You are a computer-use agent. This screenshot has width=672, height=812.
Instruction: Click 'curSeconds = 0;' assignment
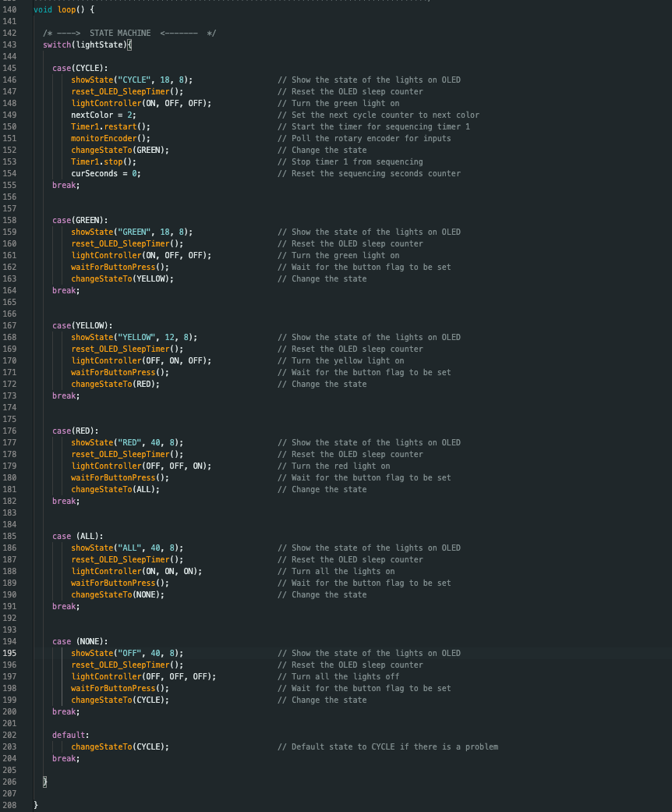106,174
